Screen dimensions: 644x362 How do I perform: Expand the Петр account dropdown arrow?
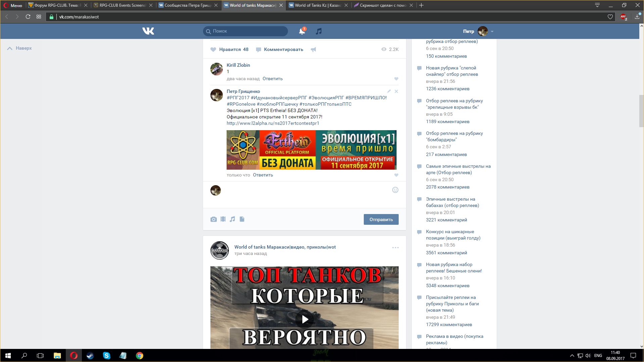pos(492,32)
